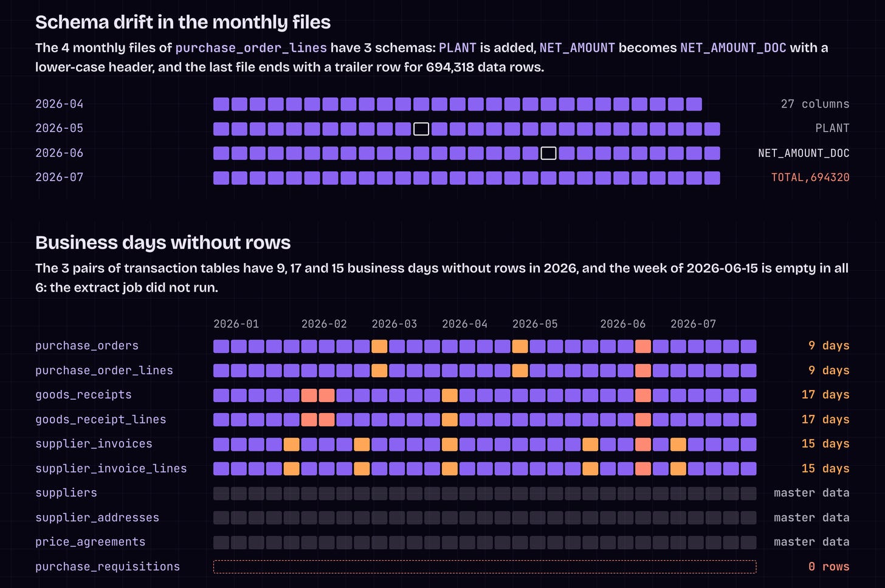Click '17 days' beside goods_receipts
Viewport: 885px width, 588px height.
point(825,395)
